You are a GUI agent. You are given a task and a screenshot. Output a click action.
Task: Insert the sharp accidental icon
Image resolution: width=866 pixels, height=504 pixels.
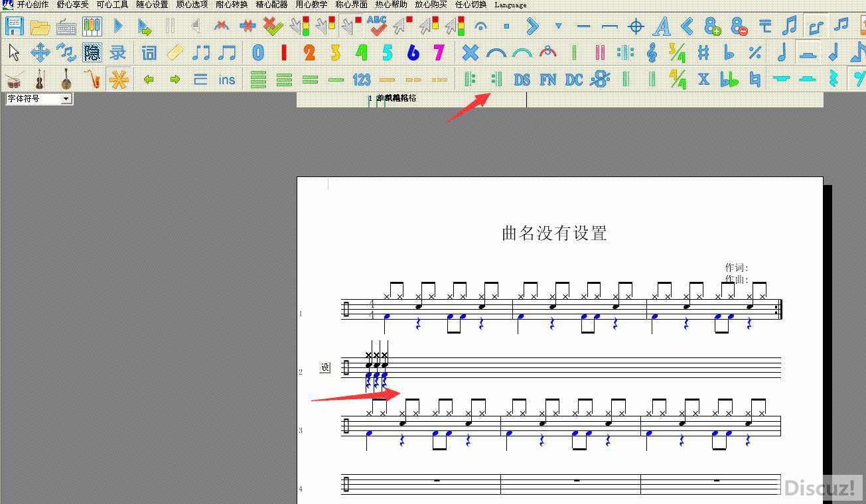[703, 52]
